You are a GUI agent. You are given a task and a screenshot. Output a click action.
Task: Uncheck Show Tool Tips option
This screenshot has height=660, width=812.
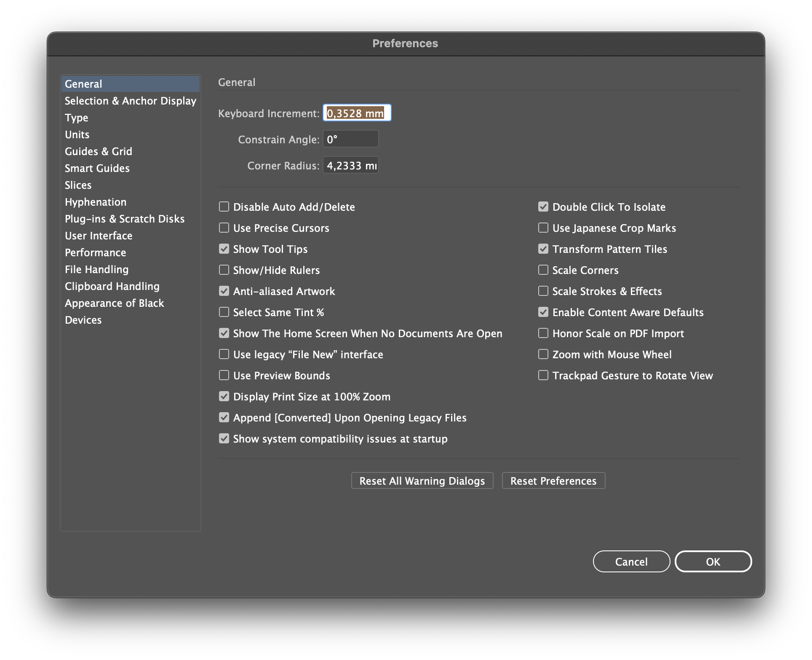[x=224, y=249]
